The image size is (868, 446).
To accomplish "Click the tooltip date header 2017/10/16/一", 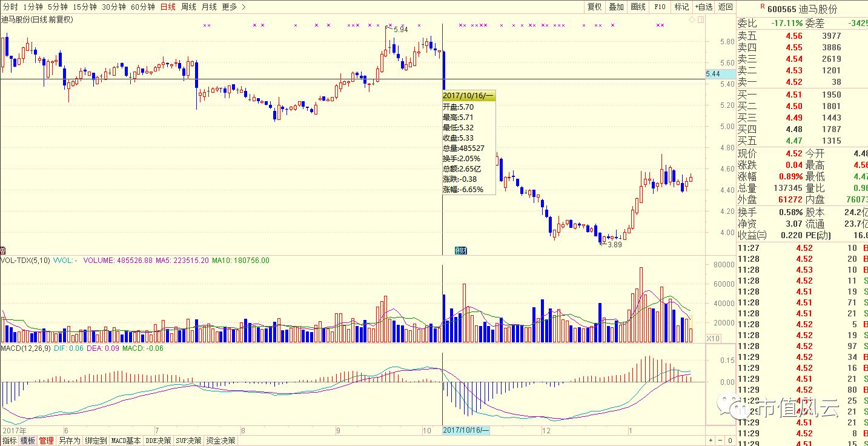I will 469,96.
